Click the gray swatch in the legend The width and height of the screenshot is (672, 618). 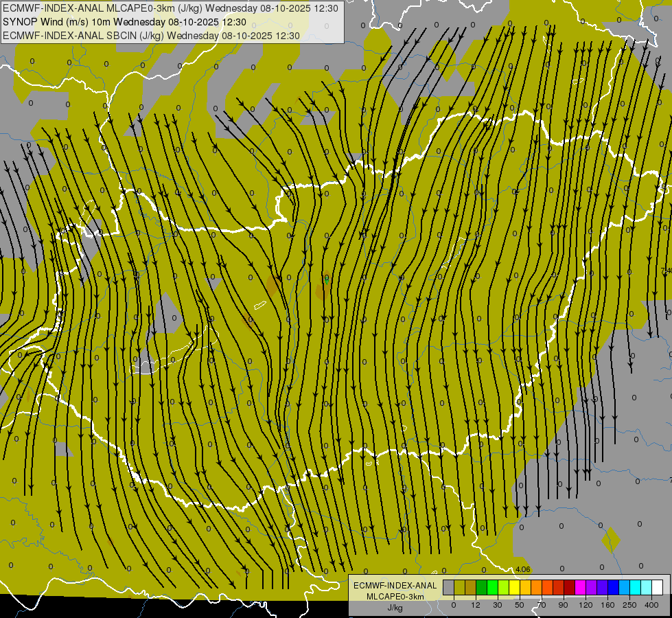tap(448, 587)
